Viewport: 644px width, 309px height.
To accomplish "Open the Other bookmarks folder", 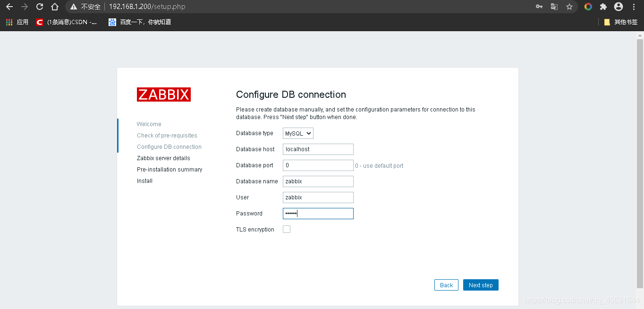I will pyautogui.click(x=621, y=22).
